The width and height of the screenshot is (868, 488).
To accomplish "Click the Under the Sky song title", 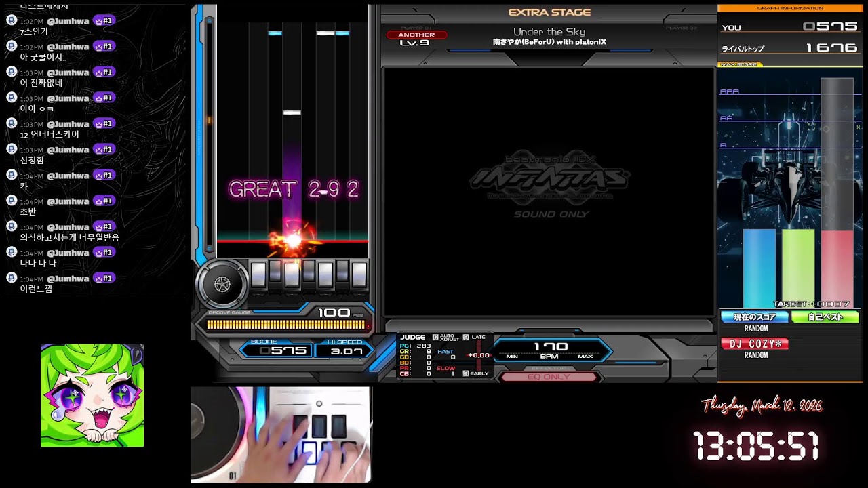I will (x=549, y=32).
